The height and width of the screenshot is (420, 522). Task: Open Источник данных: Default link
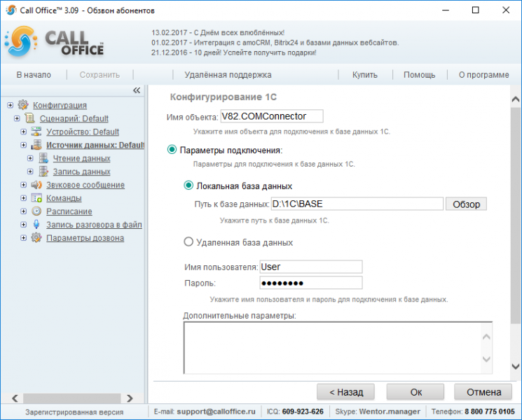pos(95,146)
